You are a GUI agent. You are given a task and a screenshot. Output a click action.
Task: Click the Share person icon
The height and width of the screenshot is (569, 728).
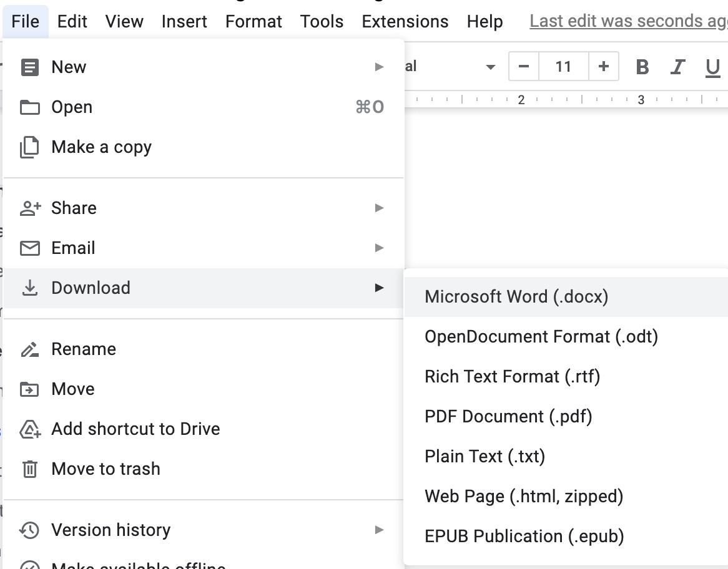29,207
